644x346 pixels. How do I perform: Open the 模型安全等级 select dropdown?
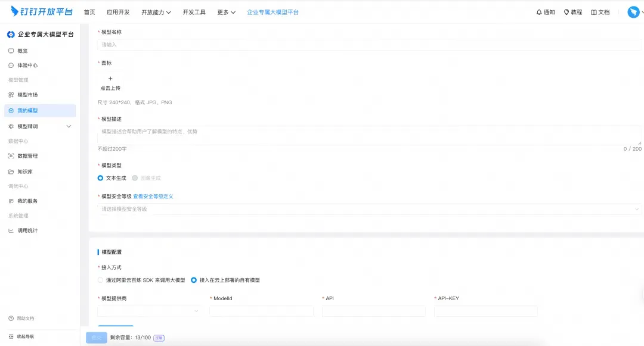click(x=369, y=209)
